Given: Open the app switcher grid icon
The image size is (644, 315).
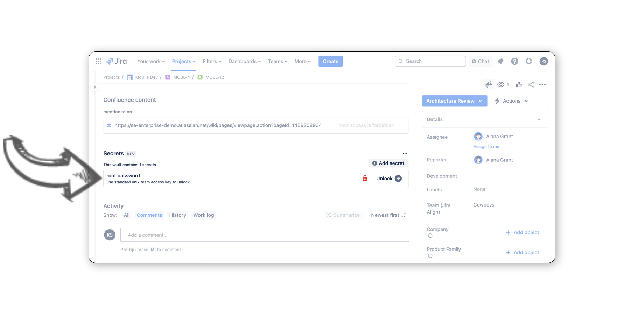Looking at the screenshot, I should click(x=98, y=61).
